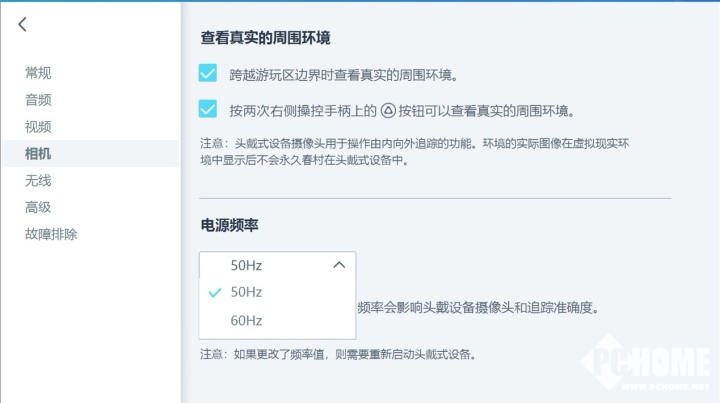720x403 pixels.
Task: Switch to 视频 settings
Action: pos(38,127)
